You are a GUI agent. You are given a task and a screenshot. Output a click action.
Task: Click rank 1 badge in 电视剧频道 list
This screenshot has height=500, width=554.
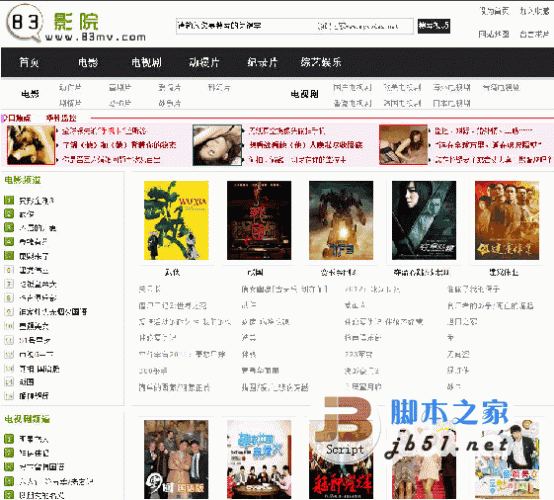tap(9, 439)
